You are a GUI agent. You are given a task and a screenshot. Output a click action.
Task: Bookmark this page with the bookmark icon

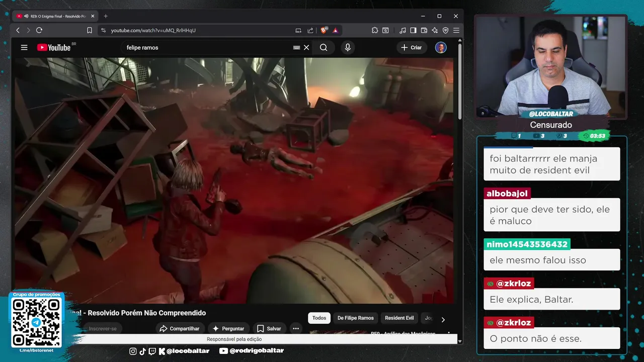click(x=90, y=30)
